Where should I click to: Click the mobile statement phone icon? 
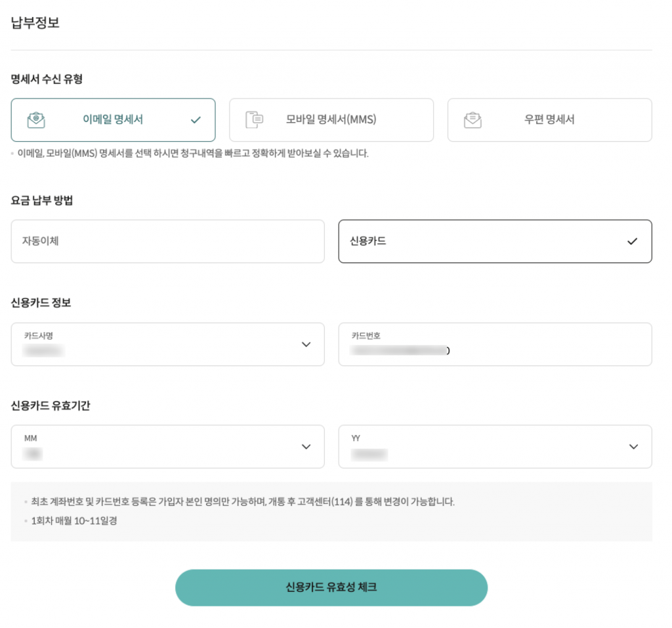(x=254, y=119)
